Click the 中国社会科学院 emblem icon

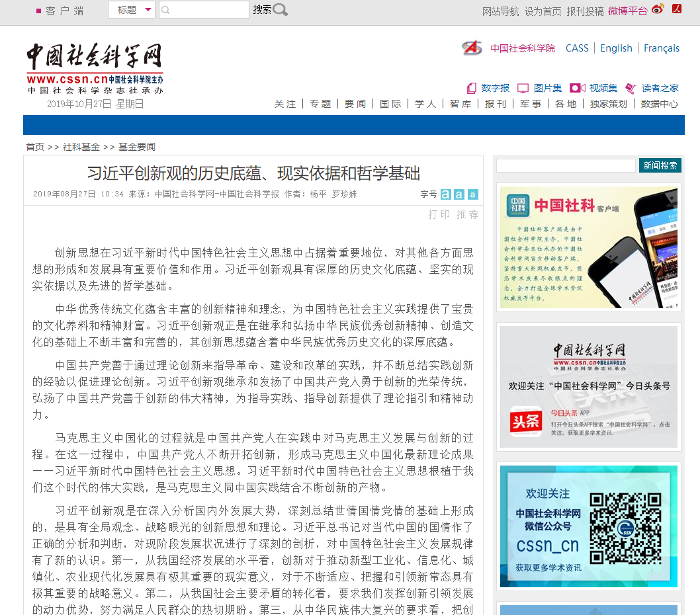(472, 48)
